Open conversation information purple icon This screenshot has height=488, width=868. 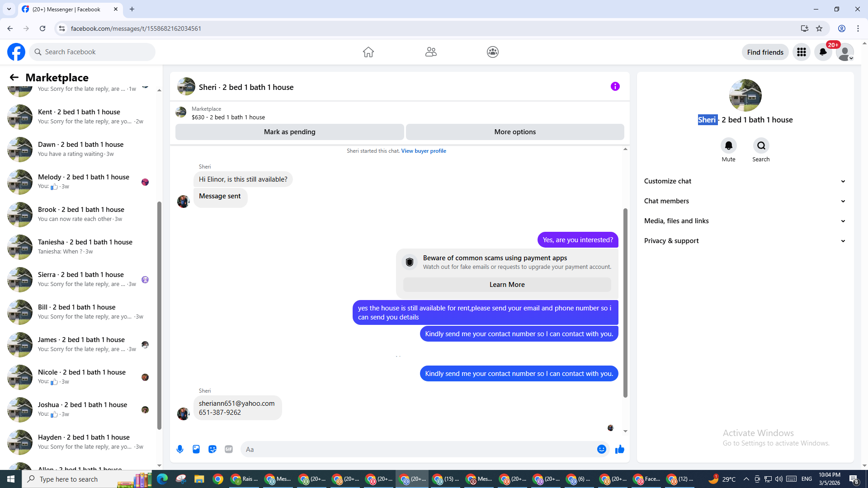click(x=615, y=86)
